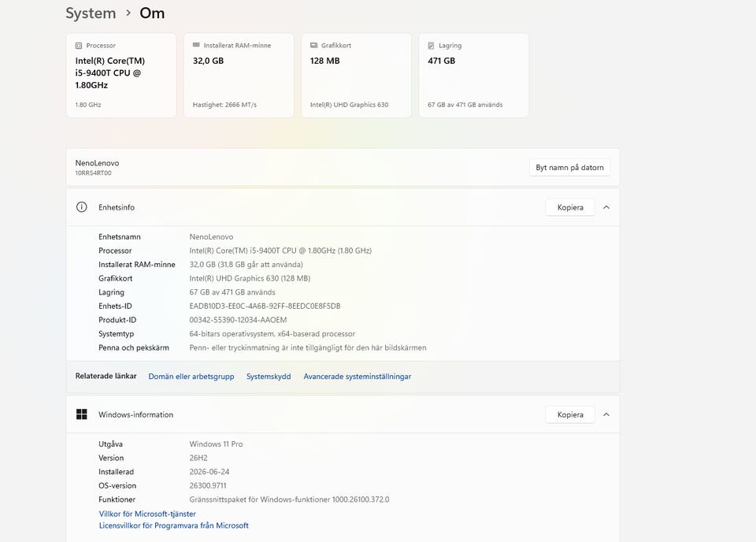Click the 471 GB value in the Lagring card
Image resolution: width=756 pixels, height=542 pixels.
point(442,61)
